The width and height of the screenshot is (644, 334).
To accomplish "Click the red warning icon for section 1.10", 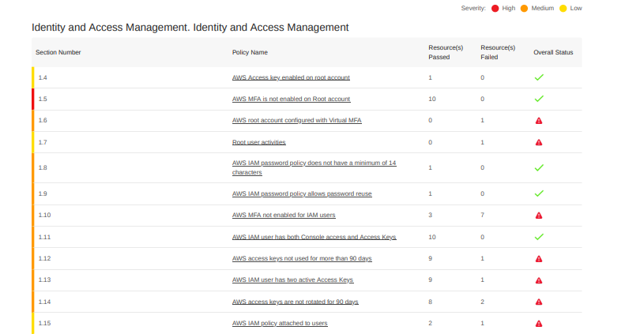I will 539,216.
